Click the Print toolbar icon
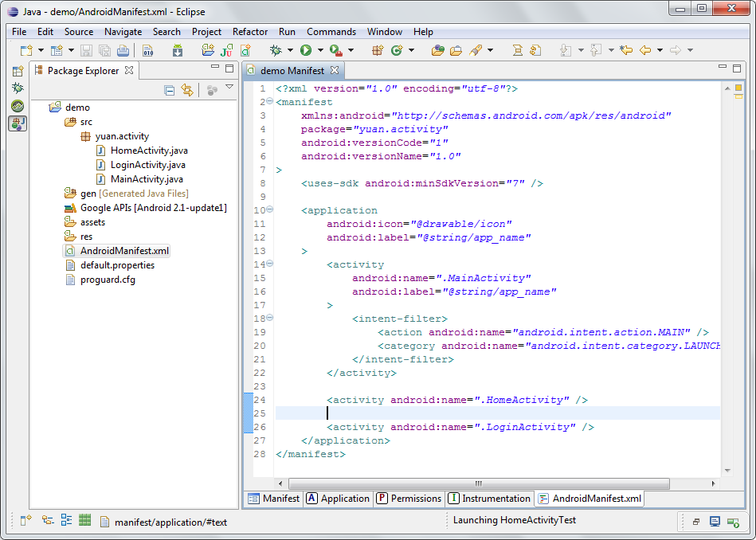The width and height of the screenshot is (756, 540). pos(123,50)
